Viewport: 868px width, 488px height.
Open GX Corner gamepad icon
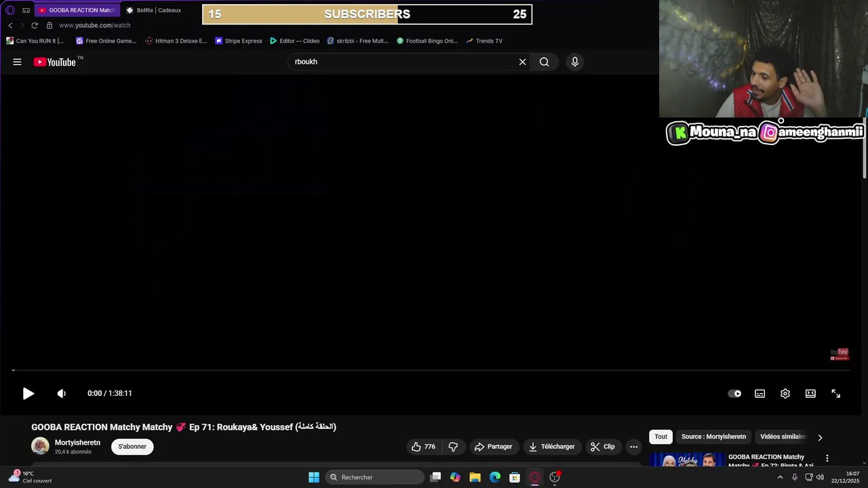(26, 10)
